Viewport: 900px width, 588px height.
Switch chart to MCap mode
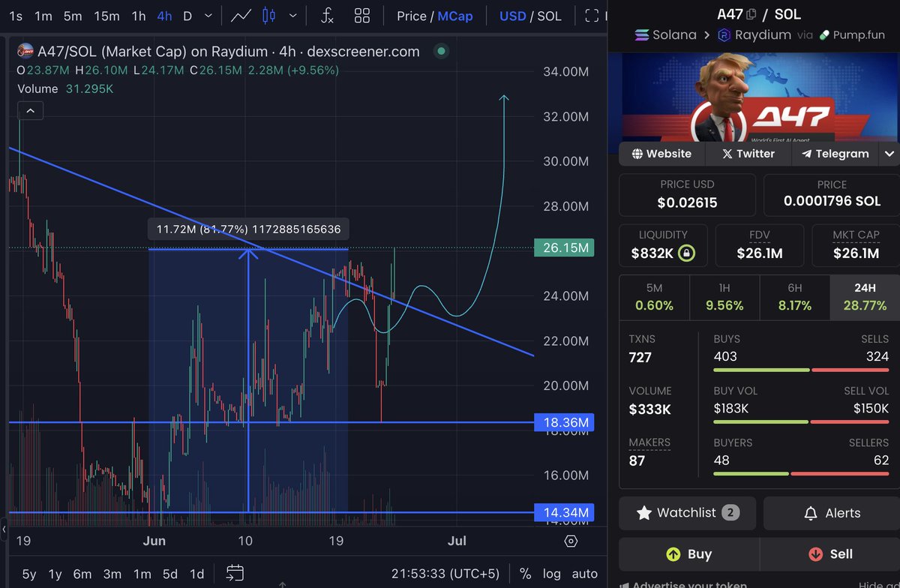pos(455,16)
